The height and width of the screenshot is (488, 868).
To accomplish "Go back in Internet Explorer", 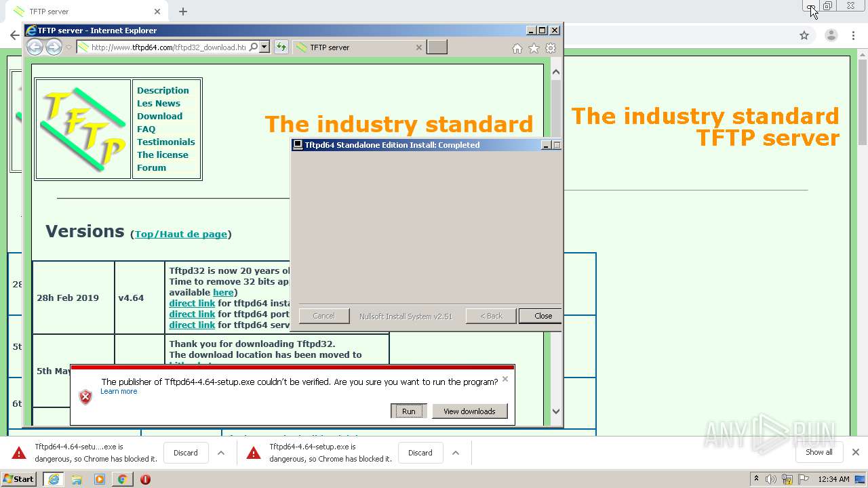I will click(x=35, y=47).
